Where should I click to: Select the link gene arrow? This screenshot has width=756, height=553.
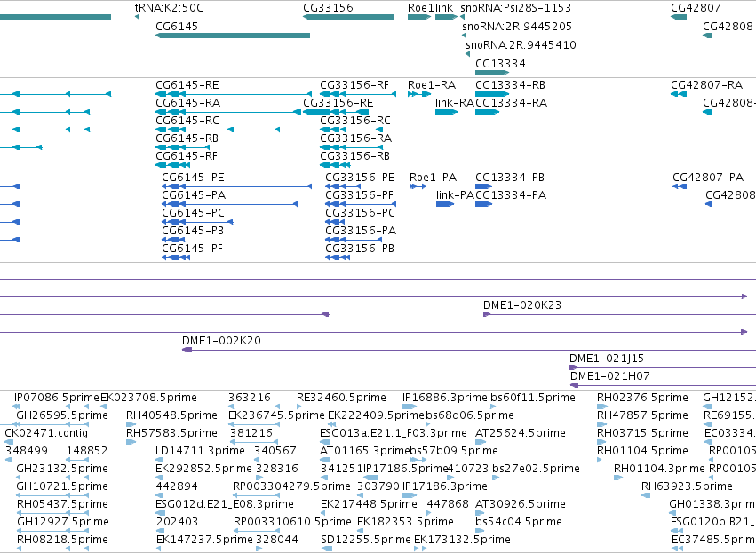(446, 17)
